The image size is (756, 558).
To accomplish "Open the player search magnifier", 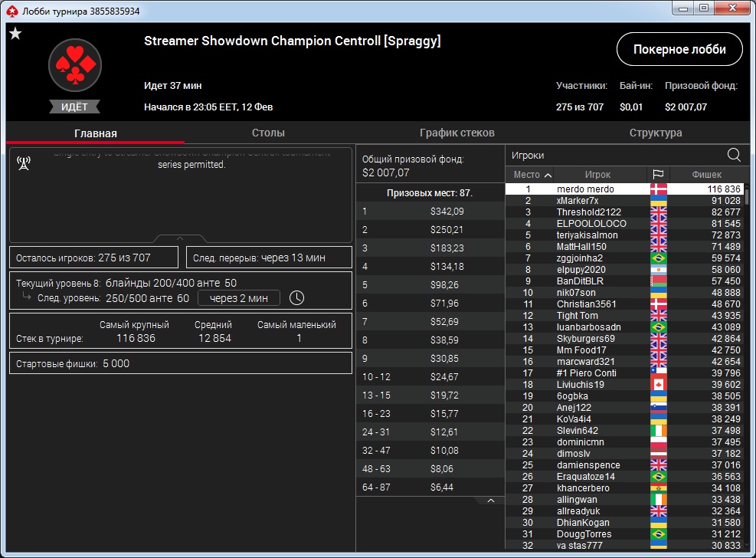I will (x=734, y=155).
